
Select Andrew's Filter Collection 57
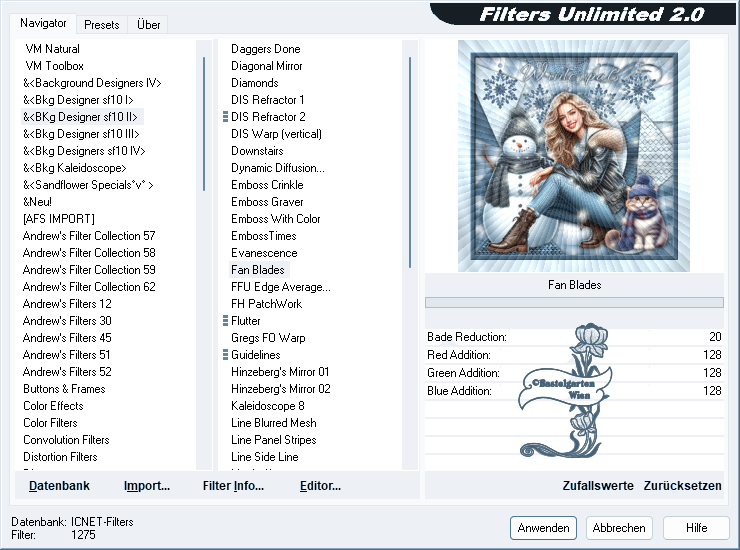tap(89, 236)
